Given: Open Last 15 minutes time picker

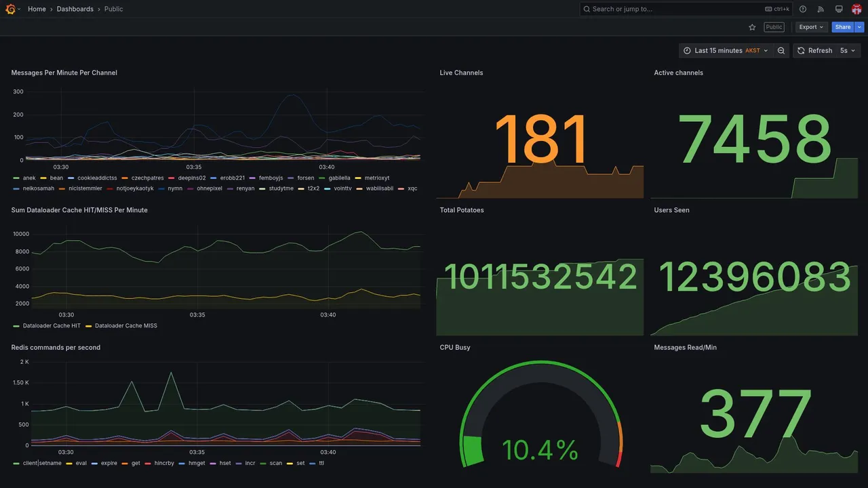Looking at the screenshot, I should click(726, 51).
